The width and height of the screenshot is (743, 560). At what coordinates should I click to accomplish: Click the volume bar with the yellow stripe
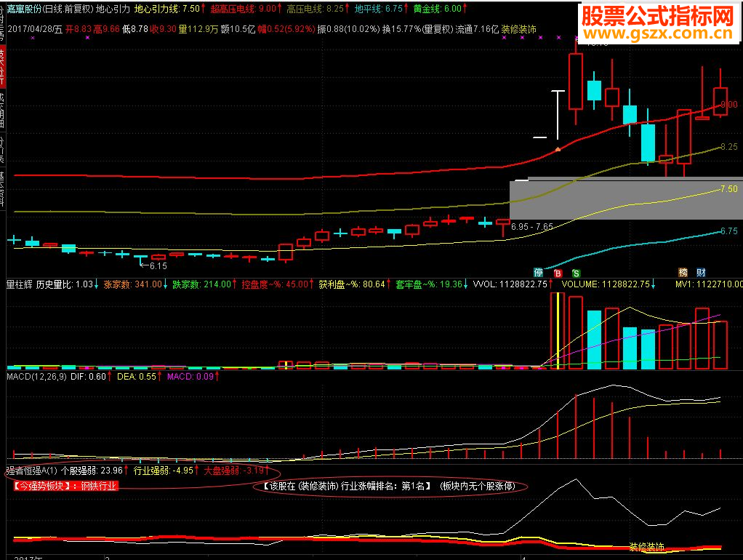(x=558, y=331)
